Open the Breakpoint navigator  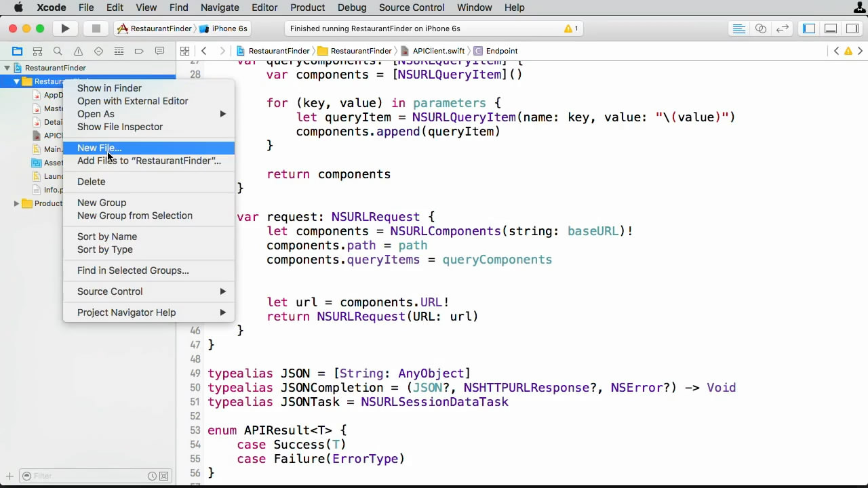point(139,51)
